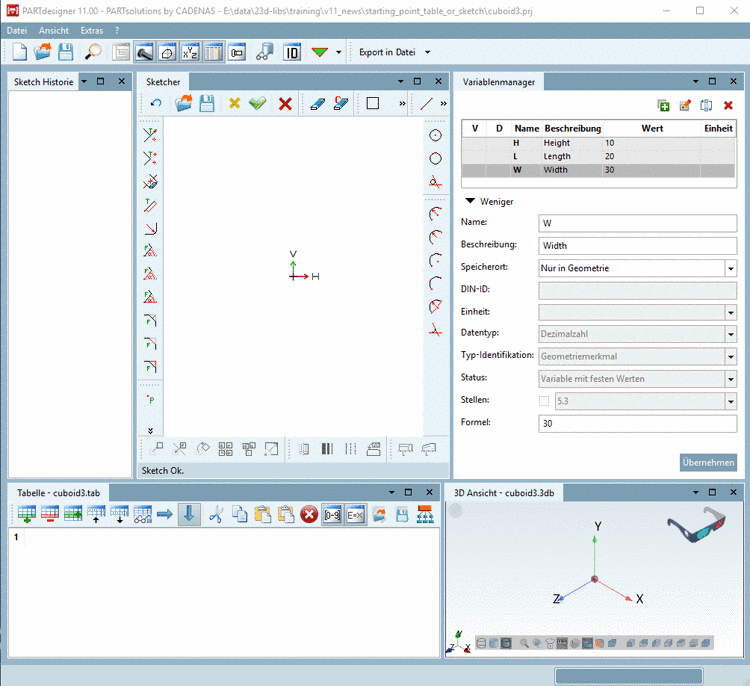Click add variable green plus icon
The width and height of the screenshot is (750, 686).
coord(663,105)
